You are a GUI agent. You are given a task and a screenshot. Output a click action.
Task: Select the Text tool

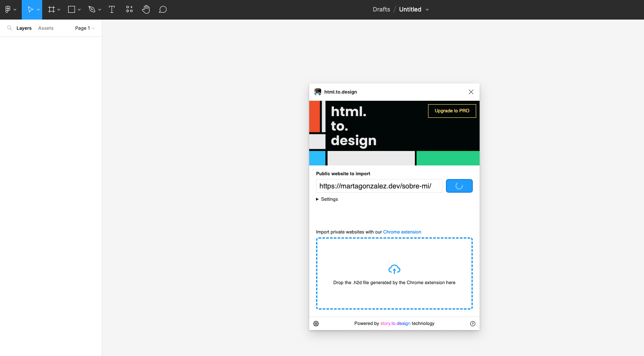(x=112, y=9)
